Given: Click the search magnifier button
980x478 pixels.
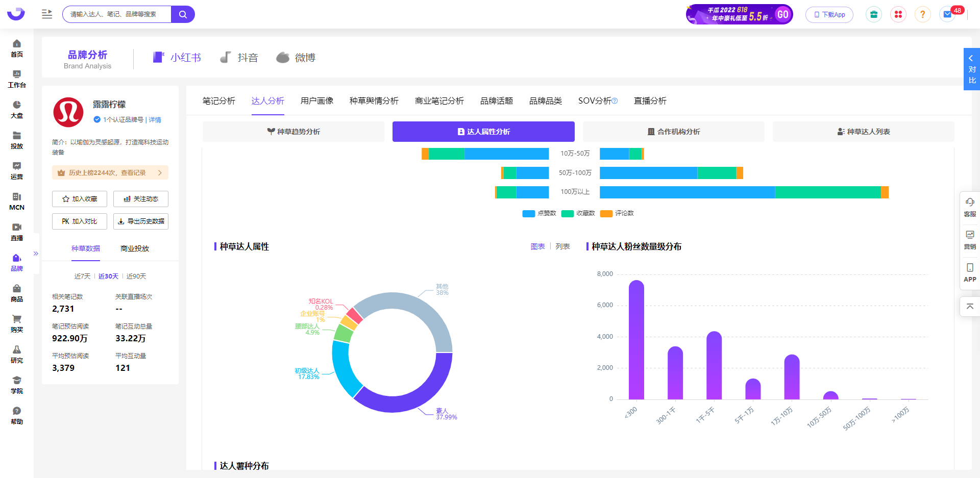Looking at the screenshot, I should 183,14.
